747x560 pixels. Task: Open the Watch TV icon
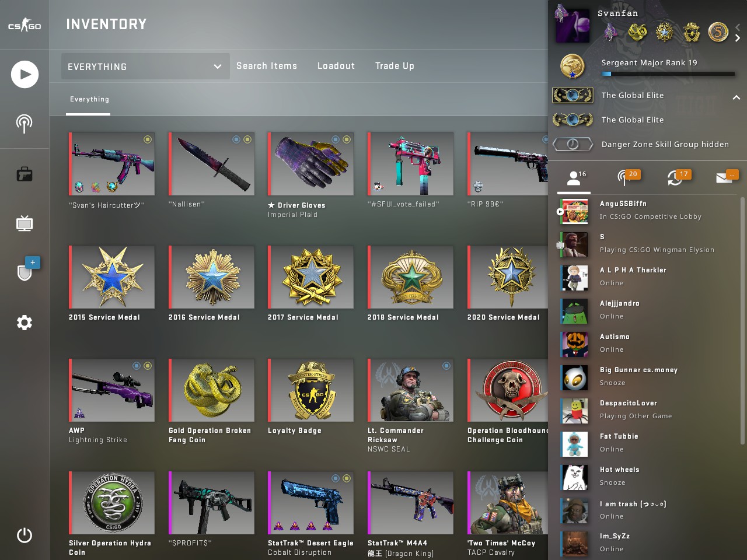point(25,223)
